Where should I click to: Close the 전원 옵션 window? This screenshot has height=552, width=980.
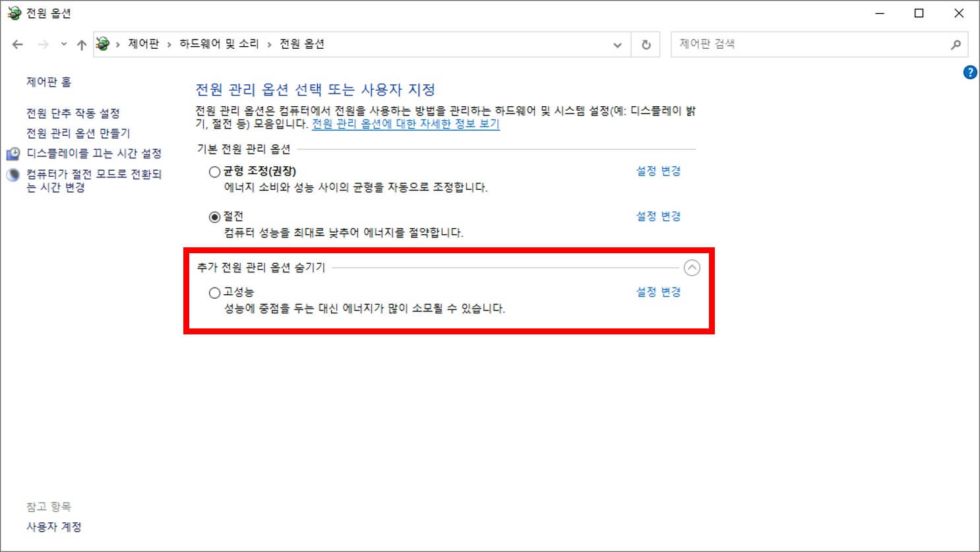(x=959, y=13)
